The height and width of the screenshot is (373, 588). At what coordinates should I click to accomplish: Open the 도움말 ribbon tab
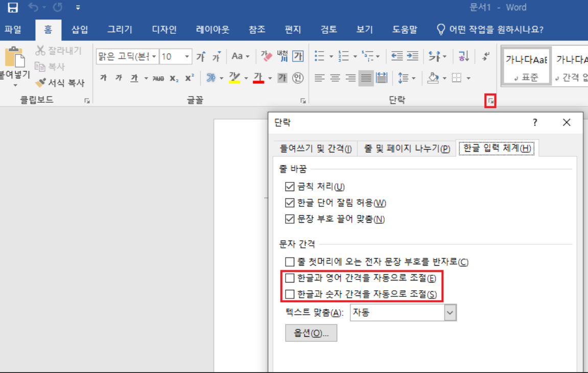[405, 30]
